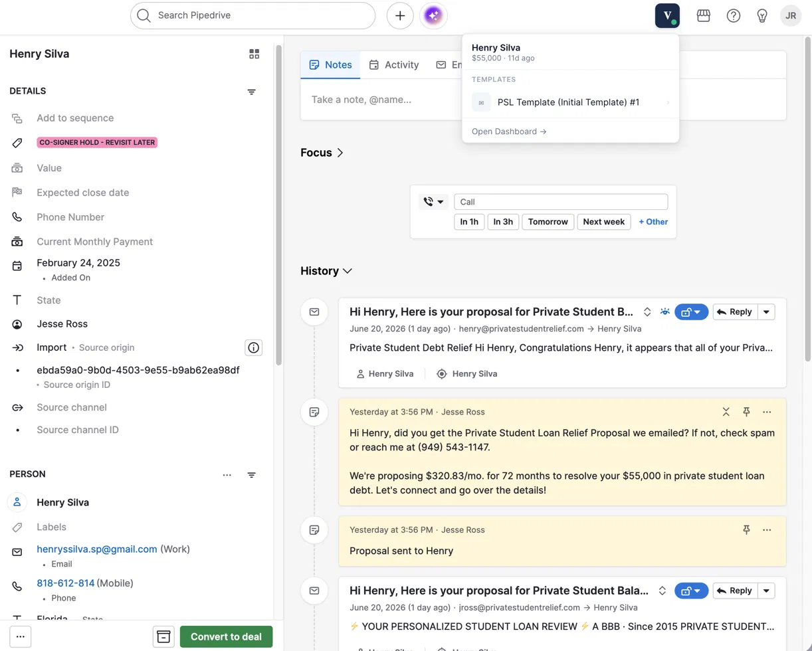Click the partially hidden Email tab
The width and height of the screenshot is (812, 651).
coord(449,64)
